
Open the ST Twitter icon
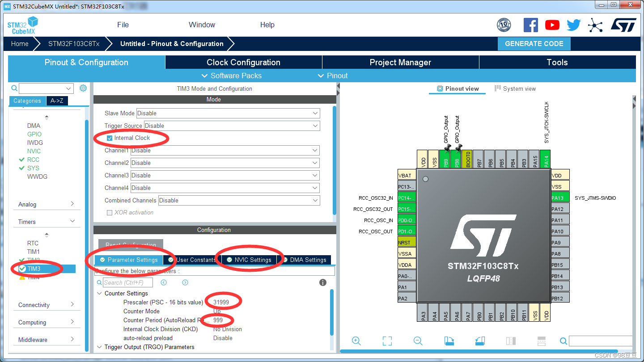[x=574, y=25]
